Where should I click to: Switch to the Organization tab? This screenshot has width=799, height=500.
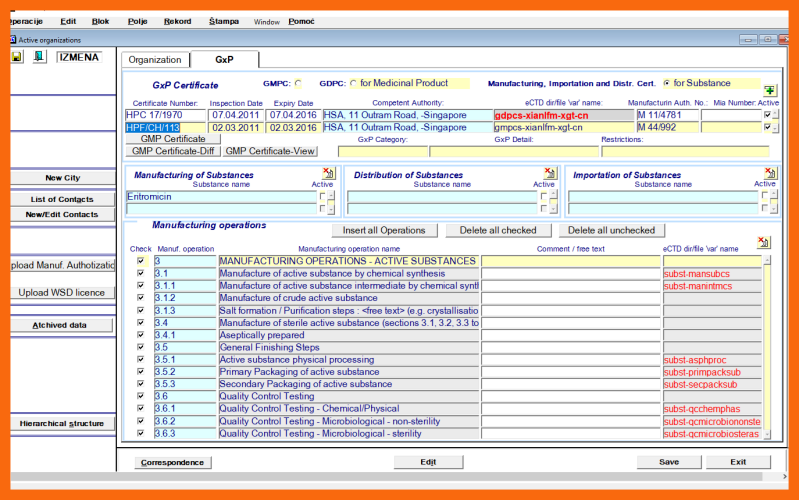click(155, 60)
